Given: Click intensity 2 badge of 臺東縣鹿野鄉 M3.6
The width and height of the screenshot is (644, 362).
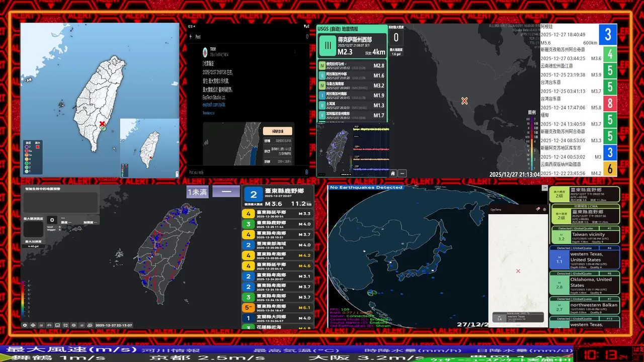Looking at the screenshot, I should point(254,195).
